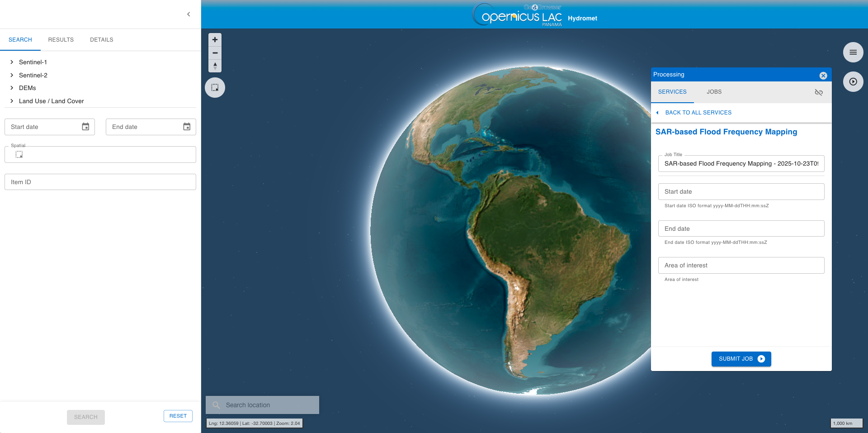The image size is (868, 433).
Task: Switch to the JOBS tab
Action: pos(714,92)
